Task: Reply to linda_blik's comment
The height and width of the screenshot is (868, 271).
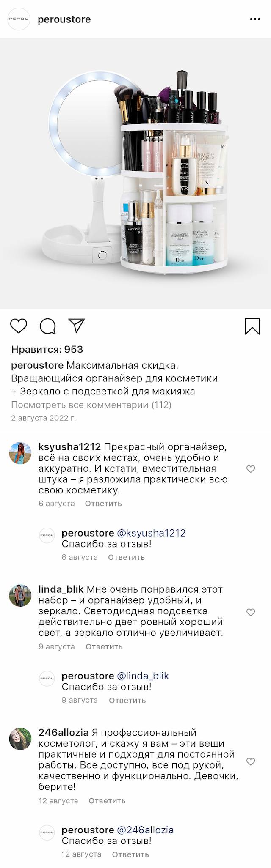Action: [x=104, y=646]
